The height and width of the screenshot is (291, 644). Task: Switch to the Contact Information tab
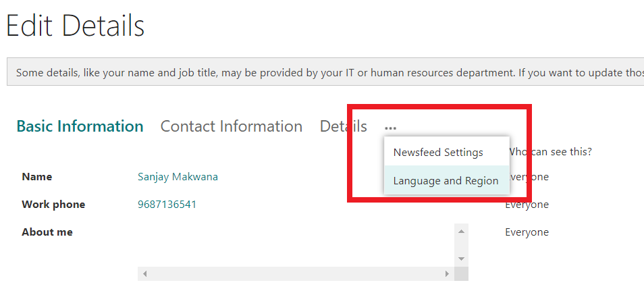[x=232, y=126]
